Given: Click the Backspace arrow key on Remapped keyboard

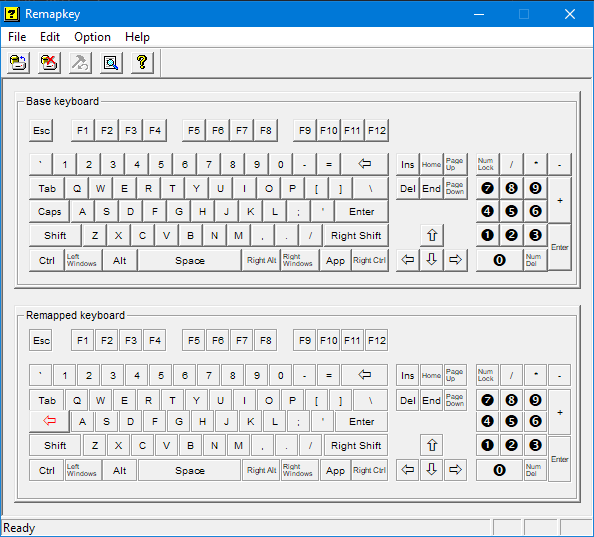Looking at the screenshot, I should [x=364, y=375].
